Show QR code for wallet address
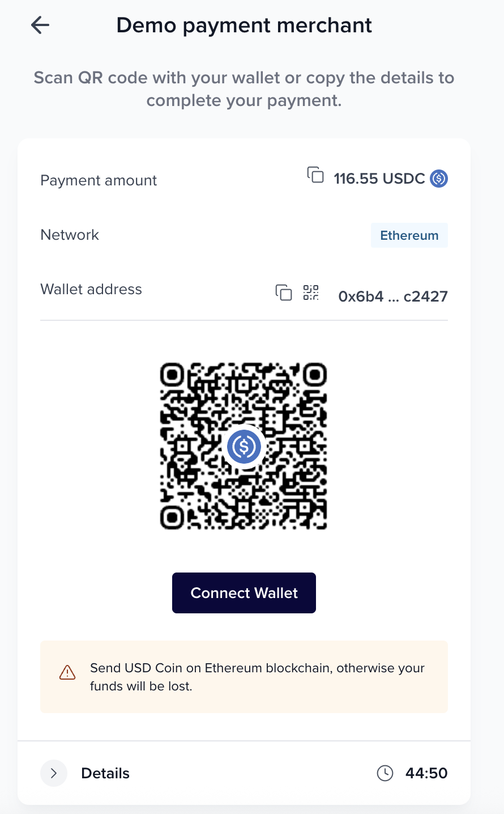This screenshot has width=504, height=814. [311, 292]
